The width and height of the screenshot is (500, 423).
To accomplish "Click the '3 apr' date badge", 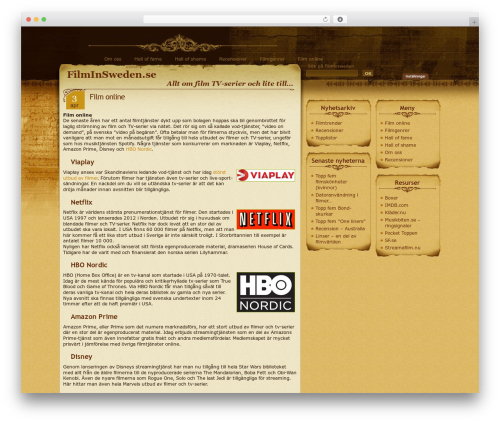I will tap(75, 100).
